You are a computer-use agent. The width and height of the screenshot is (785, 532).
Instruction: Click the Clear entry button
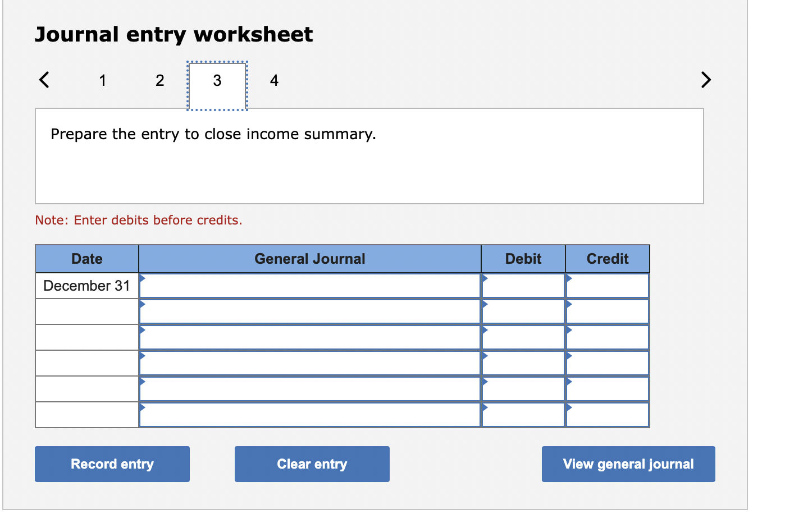[312, 464]
